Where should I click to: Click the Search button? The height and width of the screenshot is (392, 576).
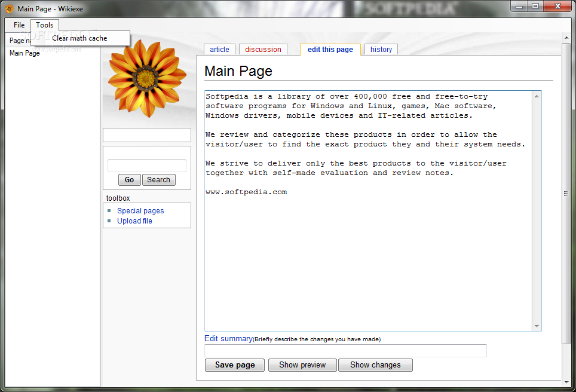159,180
